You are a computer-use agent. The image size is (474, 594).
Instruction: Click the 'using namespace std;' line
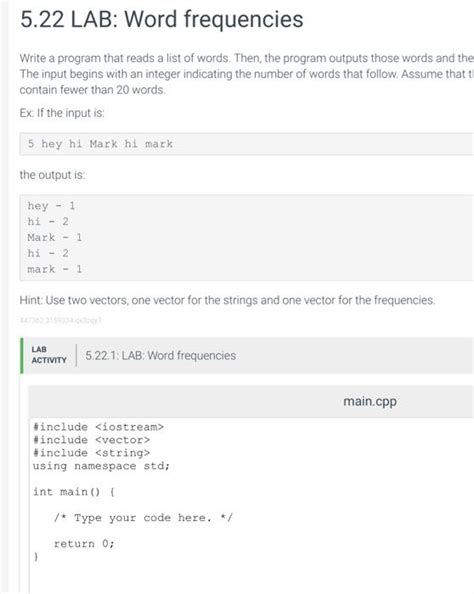(x=101, y=466)
